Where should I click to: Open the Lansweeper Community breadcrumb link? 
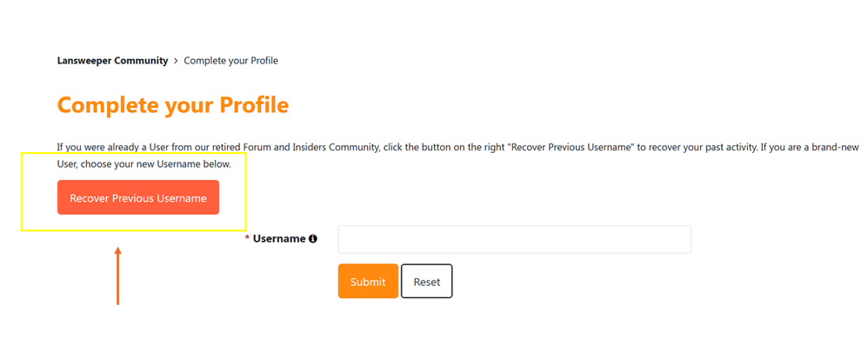click(112, 61)
